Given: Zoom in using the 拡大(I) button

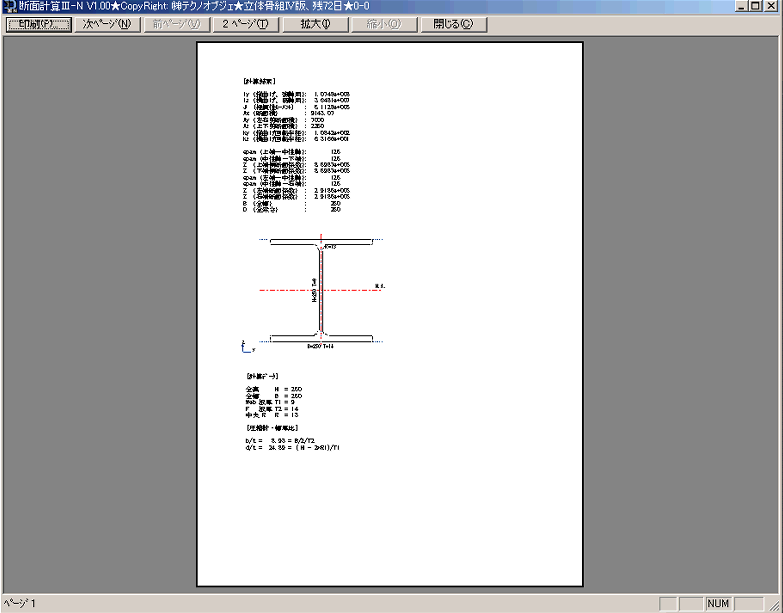Looking at the screenshot, I should 315,24.
